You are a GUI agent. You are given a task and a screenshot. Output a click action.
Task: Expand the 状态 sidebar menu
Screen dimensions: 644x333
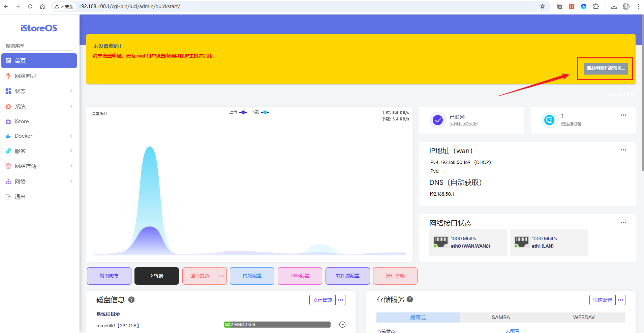39,91
